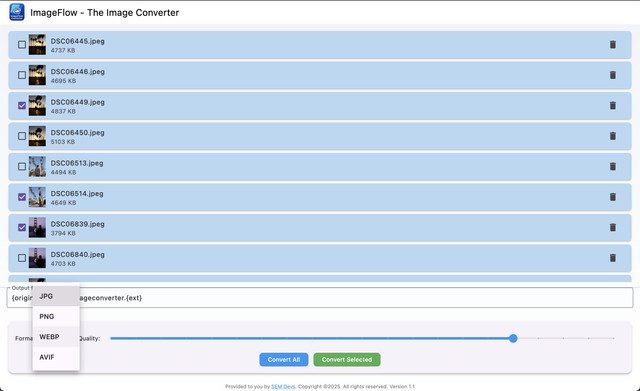Check the box for DSC06445.jpeg

(22, 44)
